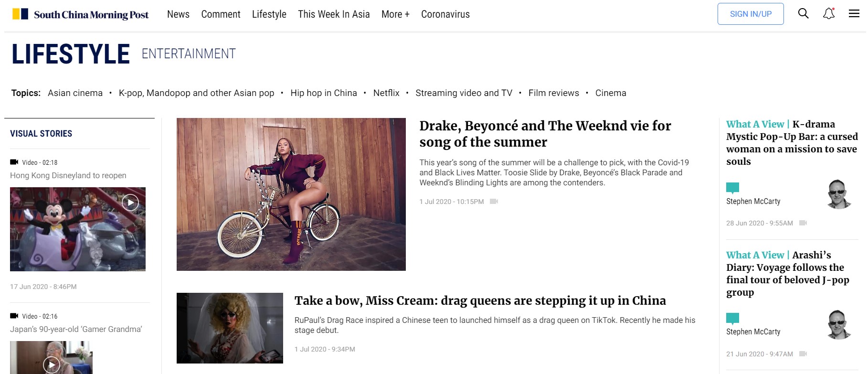Open the Coronavirus menu item

coord(445,14)
